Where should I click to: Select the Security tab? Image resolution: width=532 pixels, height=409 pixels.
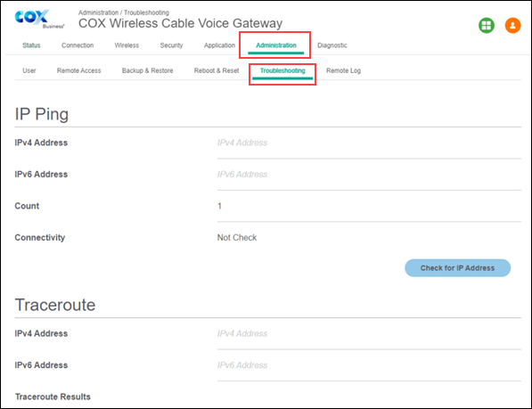click(171, 45)
